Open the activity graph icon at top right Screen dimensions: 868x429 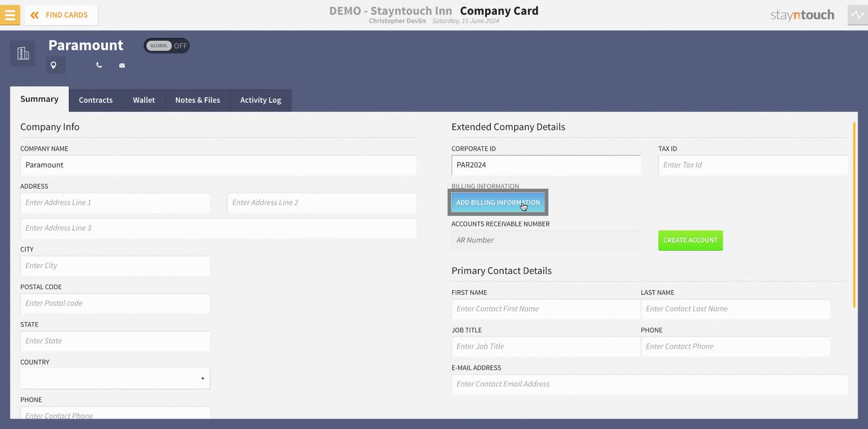(x=858, y=15)
